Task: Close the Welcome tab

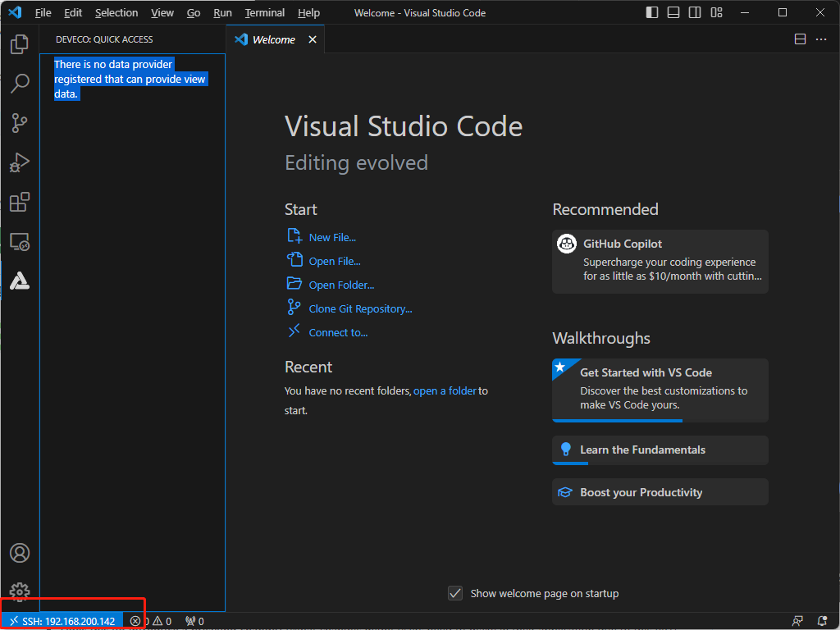Action: point(313,39)
